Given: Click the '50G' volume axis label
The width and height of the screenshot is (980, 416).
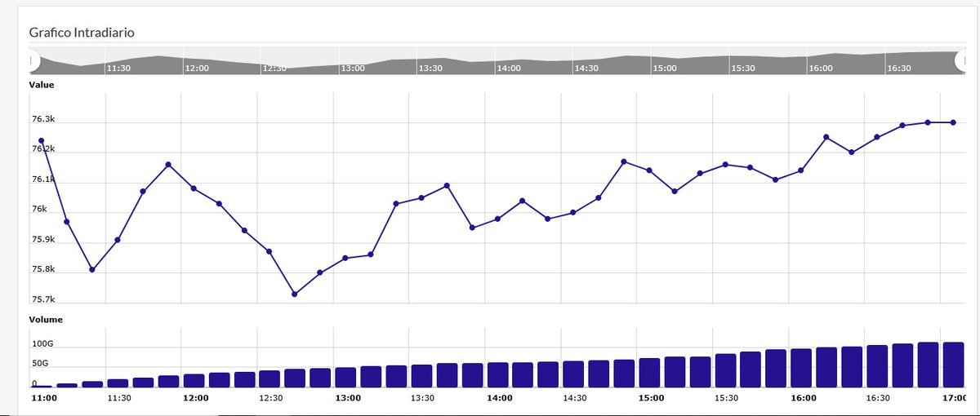Looking at the screenshot, I should tap(40, 364).
